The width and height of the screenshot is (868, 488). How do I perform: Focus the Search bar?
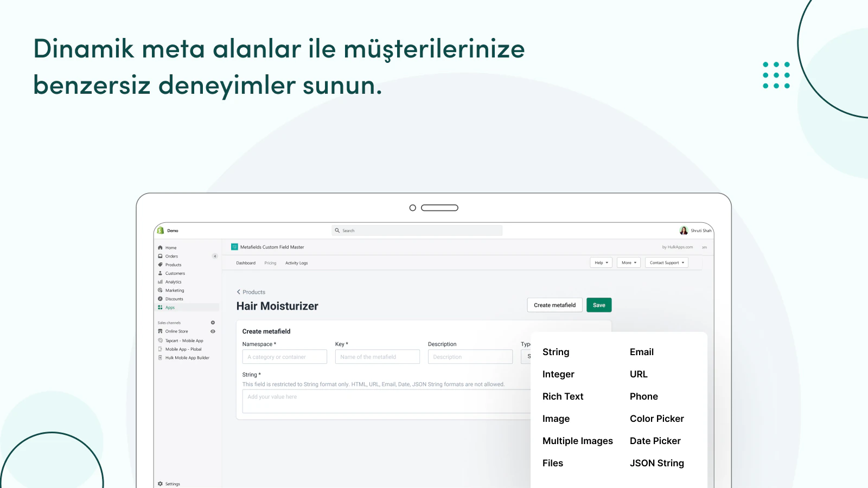(417, 230)
